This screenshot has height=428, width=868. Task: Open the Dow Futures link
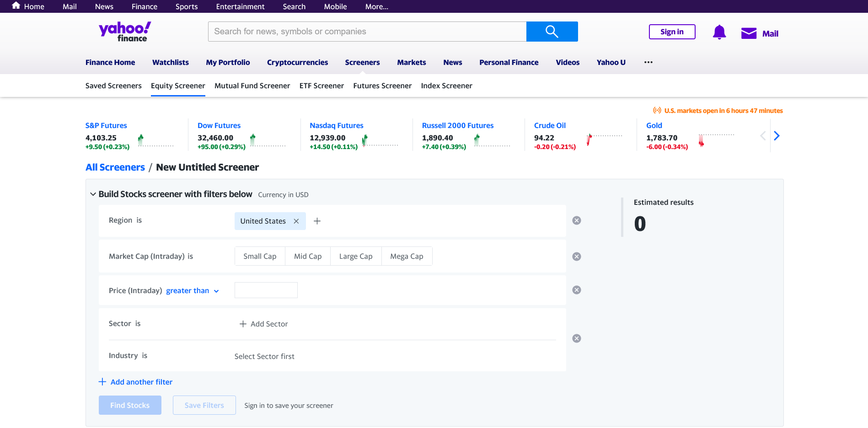tap(219, 126)
